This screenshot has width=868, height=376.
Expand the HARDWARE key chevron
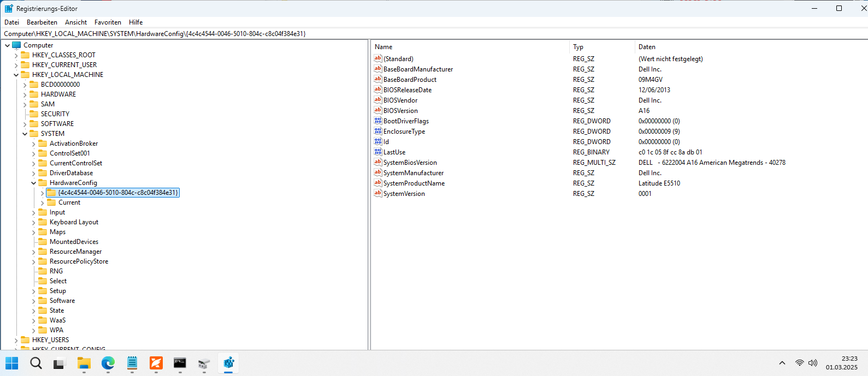pos(25,94)
